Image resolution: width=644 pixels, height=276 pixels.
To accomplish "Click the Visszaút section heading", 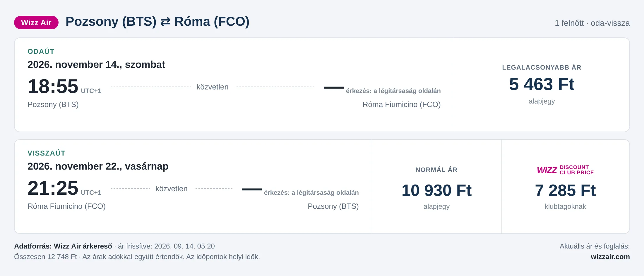I will coord(47,153).
